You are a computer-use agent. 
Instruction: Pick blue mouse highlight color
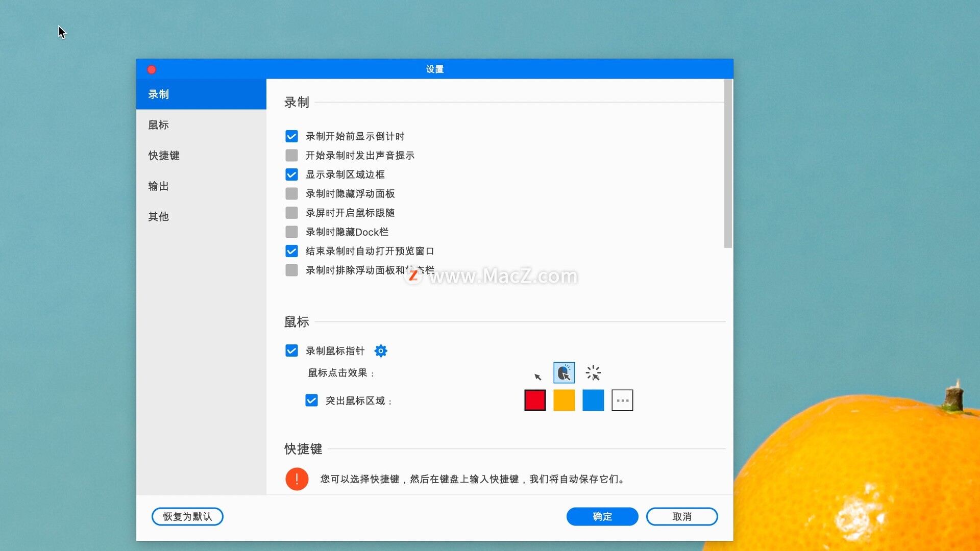click(593, 400)
